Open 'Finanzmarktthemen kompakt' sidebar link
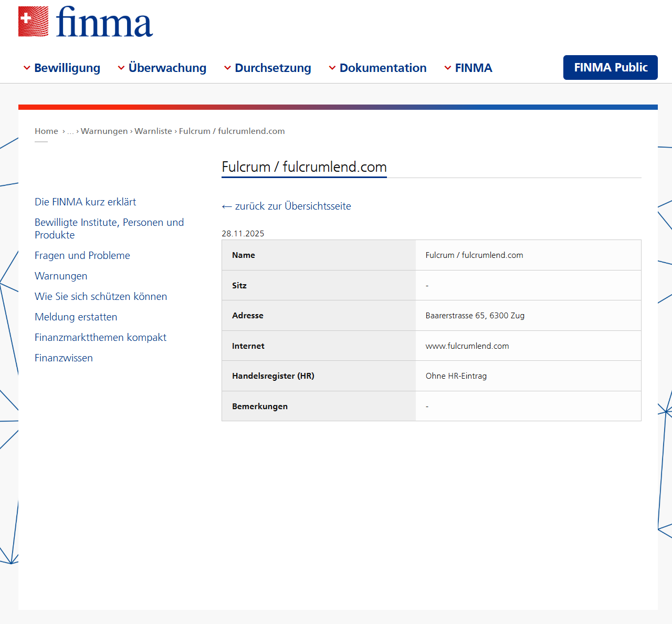 pos(100,337)
